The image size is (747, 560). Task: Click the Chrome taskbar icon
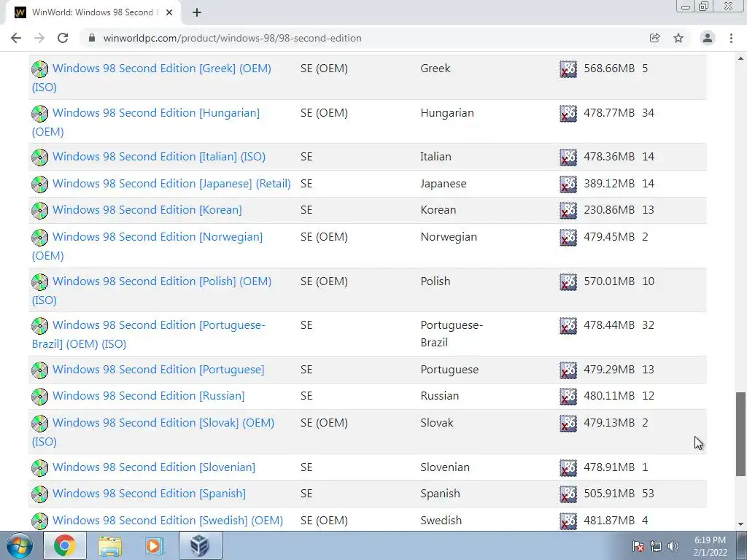(65, 545)
